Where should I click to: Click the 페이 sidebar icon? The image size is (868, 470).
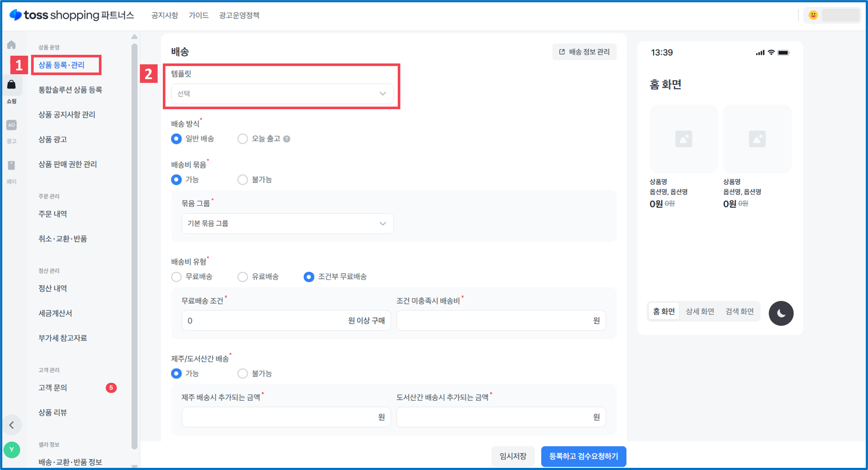(x=12, y=166)
